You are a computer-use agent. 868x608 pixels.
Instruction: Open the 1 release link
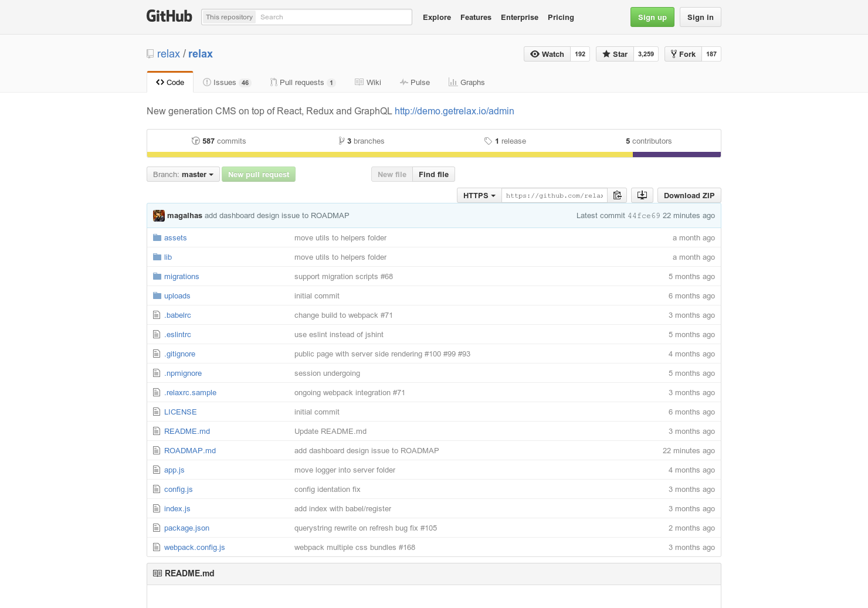click(505, 141)
